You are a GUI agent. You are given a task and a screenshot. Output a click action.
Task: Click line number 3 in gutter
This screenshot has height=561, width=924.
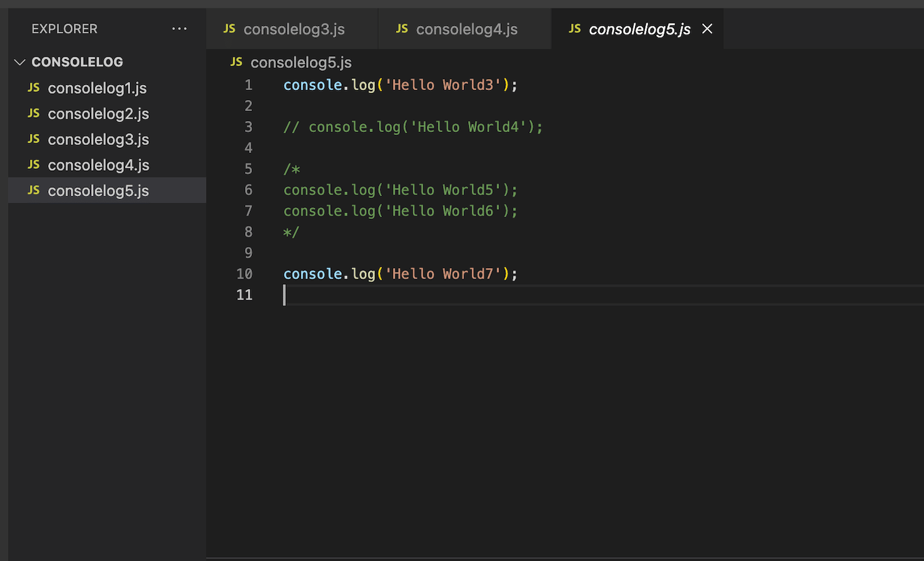click(x=248, y=127)
